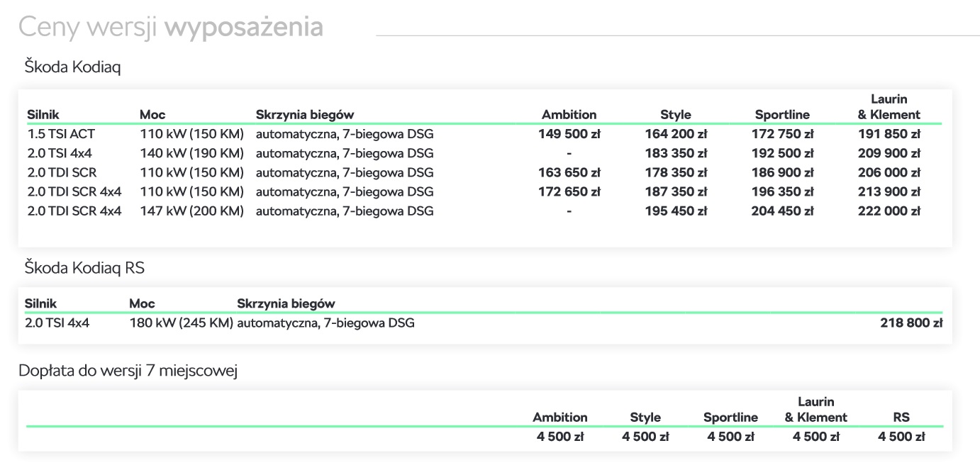Select the 'Škoda Kodiaq RS' section title
980x470 pixels.
click(x=84, y=267)
